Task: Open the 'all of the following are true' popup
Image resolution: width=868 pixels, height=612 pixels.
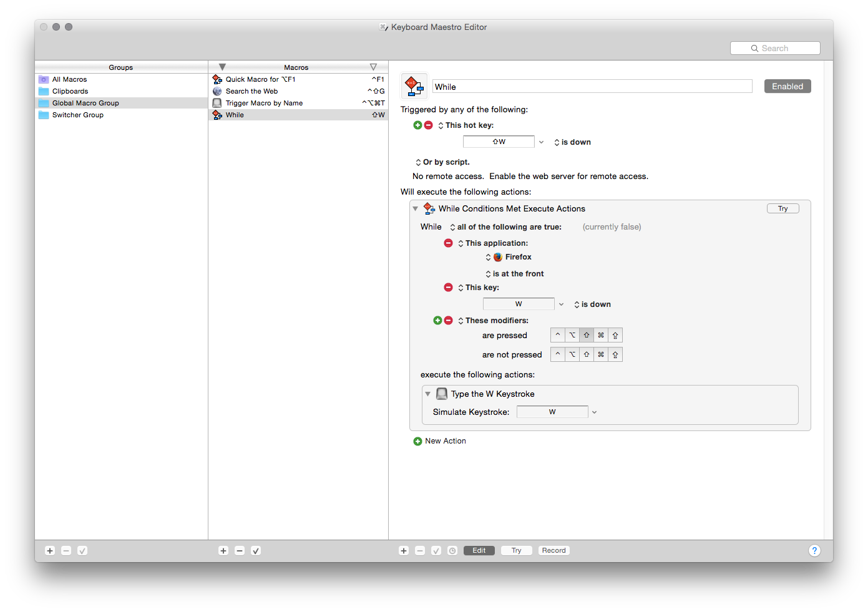Action: point(505,227)
